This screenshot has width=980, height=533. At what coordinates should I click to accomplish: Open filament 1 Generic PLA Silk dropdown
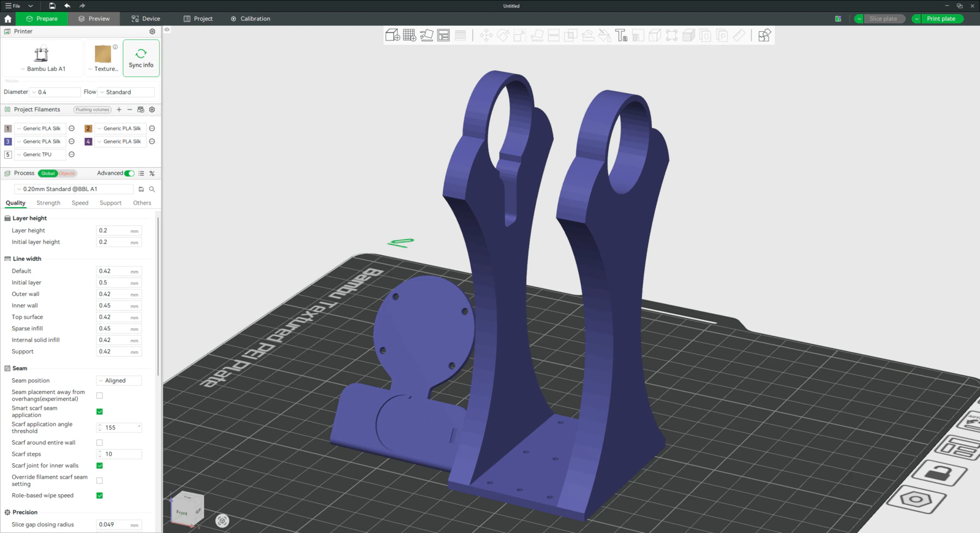tap(40, 129)
